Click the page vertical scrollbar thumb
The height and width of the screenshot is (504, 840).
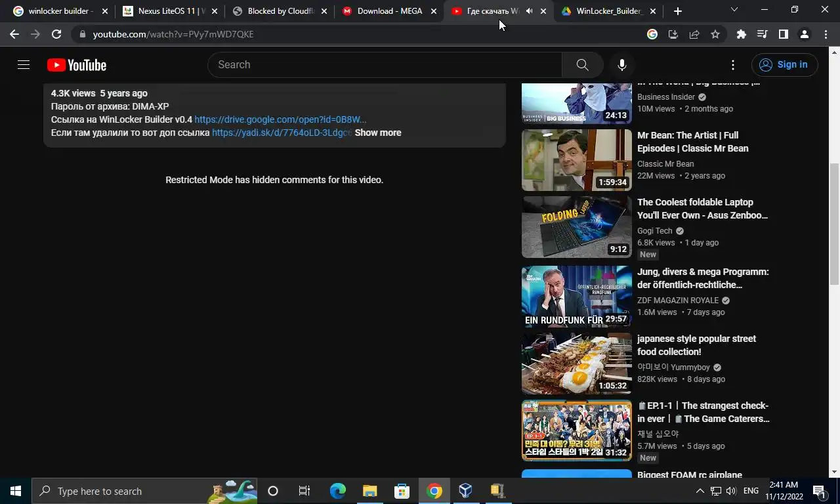(x=835, y=224)
